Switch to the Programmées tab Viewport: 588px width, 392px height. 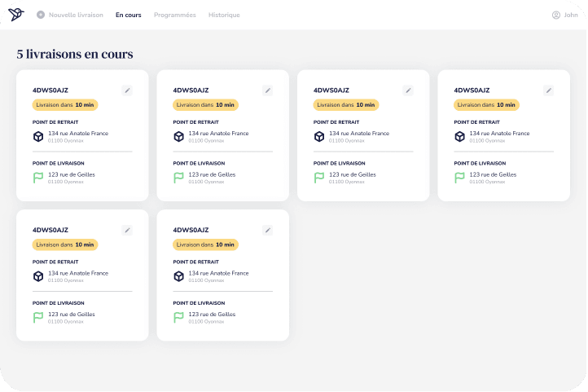[174, 15]
